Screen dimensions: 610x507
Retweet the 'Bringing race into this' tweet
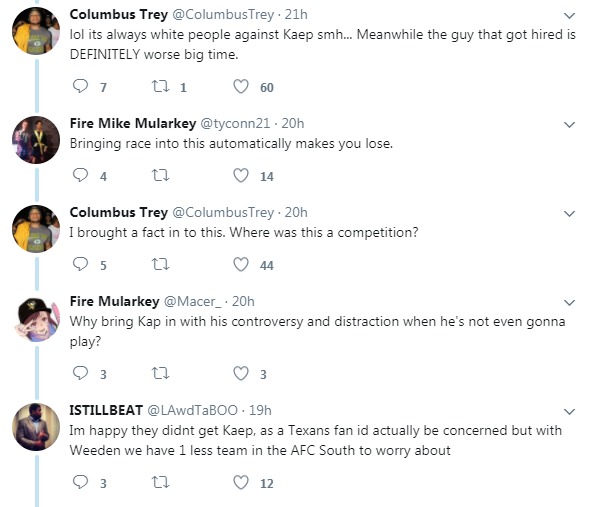[159, 176]
